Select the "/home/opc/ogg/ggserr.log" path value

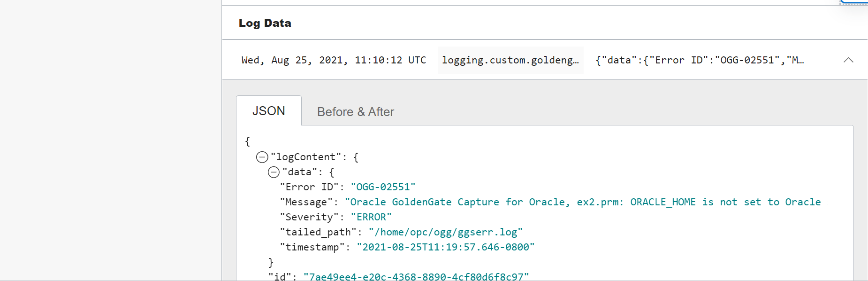pos(445,232)
